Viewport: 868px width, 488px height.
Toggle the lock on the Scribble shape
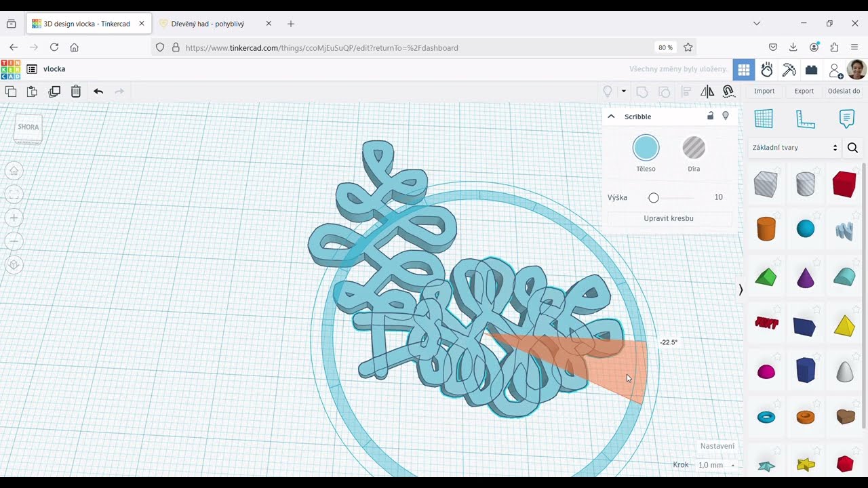(710, 116)
